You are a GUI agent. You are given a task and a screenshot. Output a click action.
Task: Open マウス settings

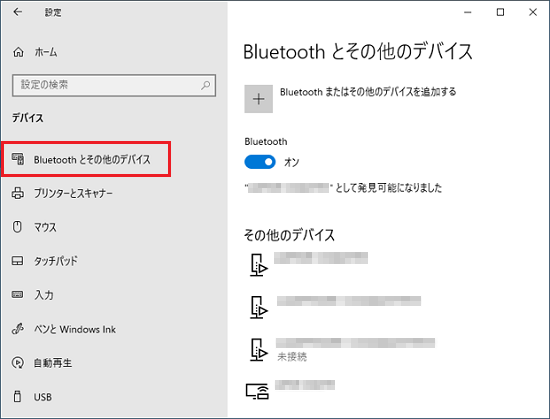pos(45,227)
